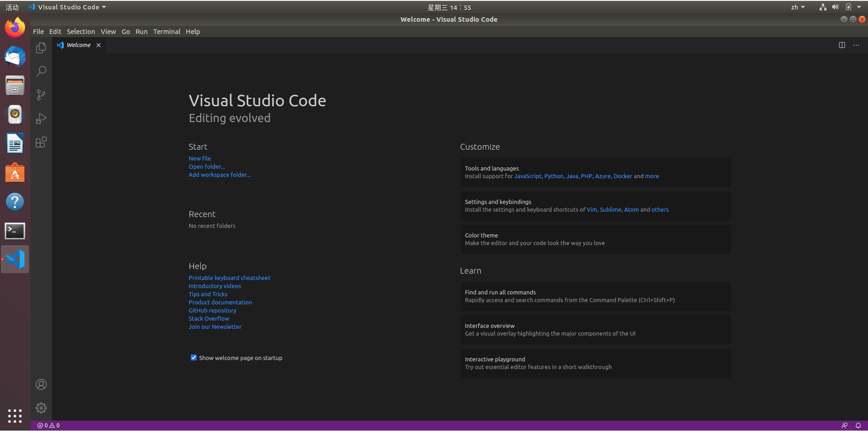
Task: Open Rhythmbox from the dock
Action: point(15,115)
